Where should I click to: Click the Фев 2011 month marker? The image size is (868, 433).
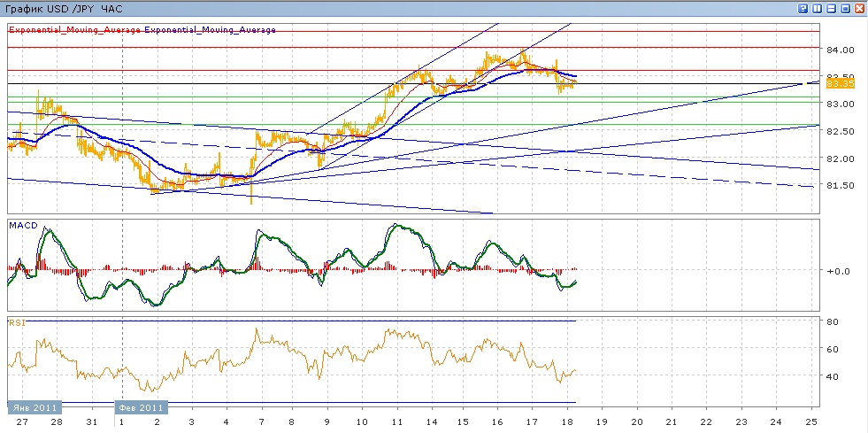[140, 408]
